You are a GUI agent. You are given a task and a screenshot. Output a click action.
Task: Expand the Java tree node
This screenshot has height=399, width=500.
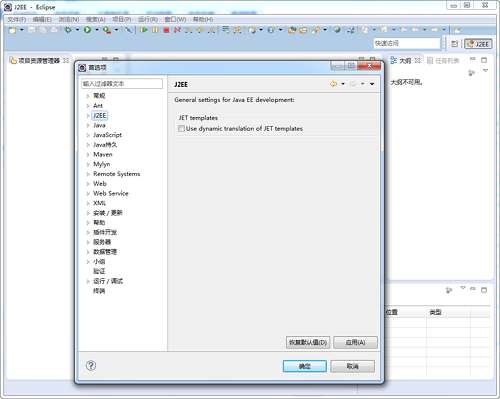tap(88, 125)
